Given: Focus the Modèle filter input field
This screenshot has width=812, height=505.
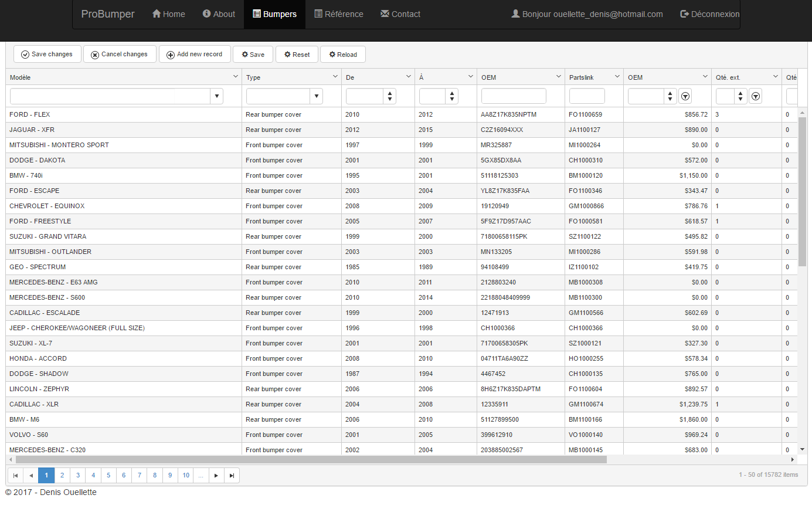Looking at the screenshot, I should (110, 96).
